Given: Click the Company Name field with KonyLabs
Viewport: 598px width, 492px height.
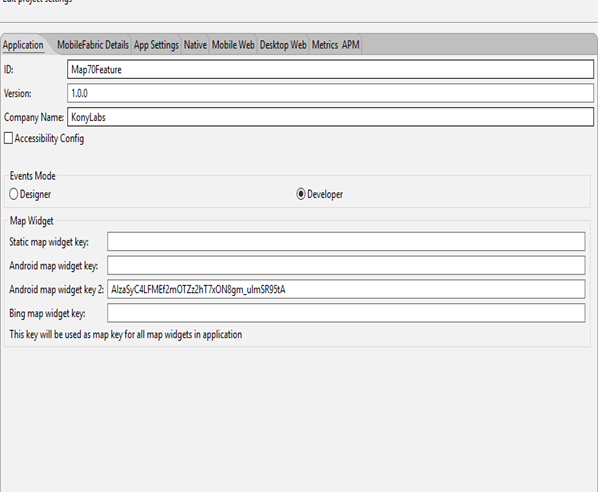Looking at the screenshot, I should (330, 117).
